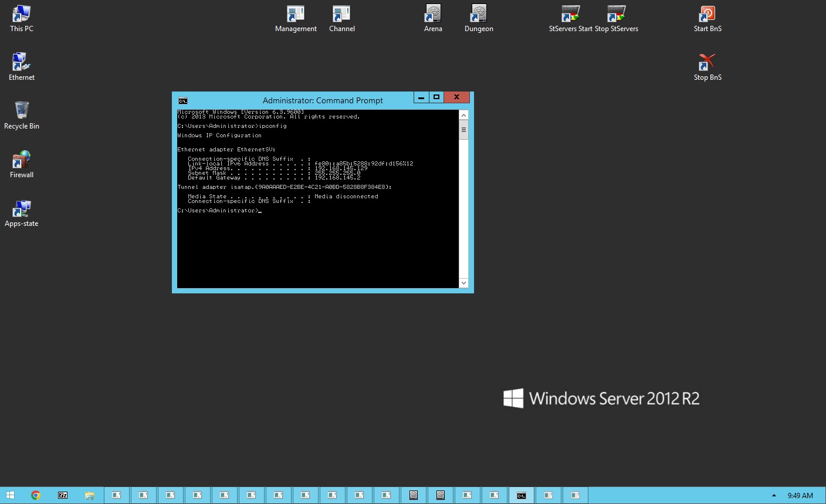Viewport: 826px width, 504px height.
Task: Click the Command Prompt taskbar button
Action: click(521, 495)
